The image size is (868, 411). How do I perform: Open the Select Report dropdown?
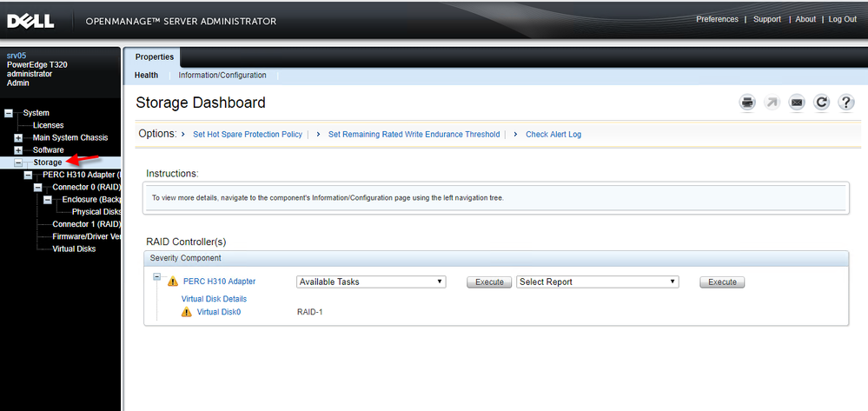(597, 282)
